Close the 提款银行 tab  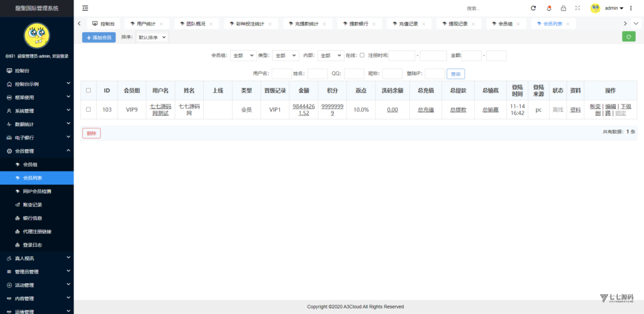374,24
